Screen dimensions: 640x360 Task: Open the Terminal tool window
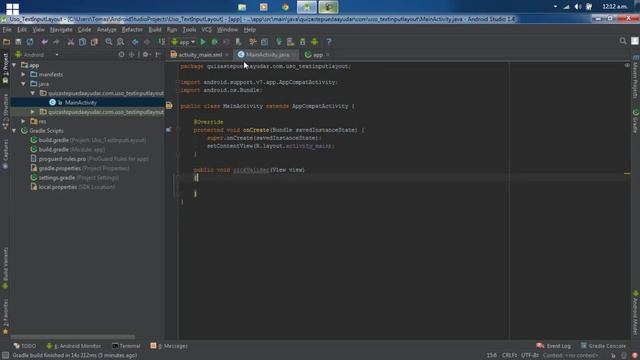[126, 346]
